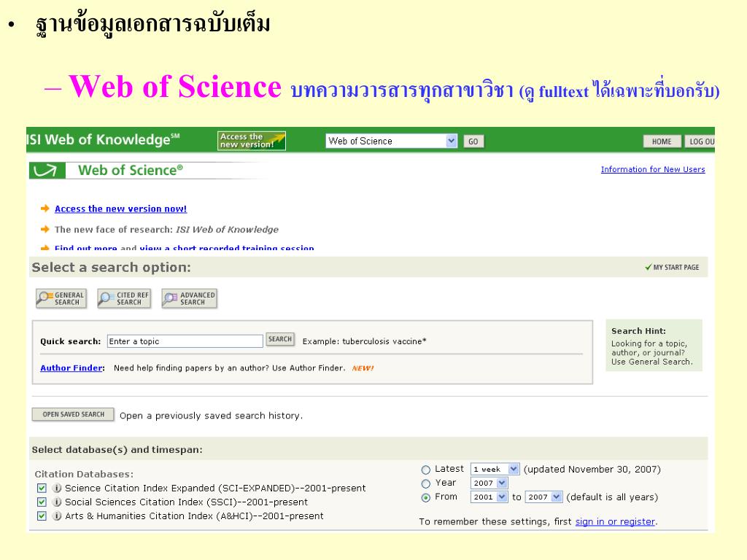
Task: Click 'Example: tuberculosis vaccine*' text
Action: (x=365, y=341)
